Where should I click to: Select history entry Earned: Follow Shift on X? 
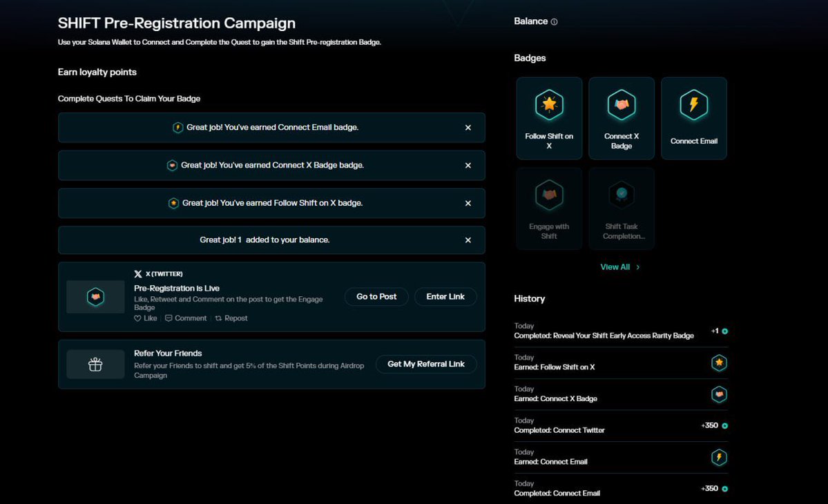[x=621, y=362]
